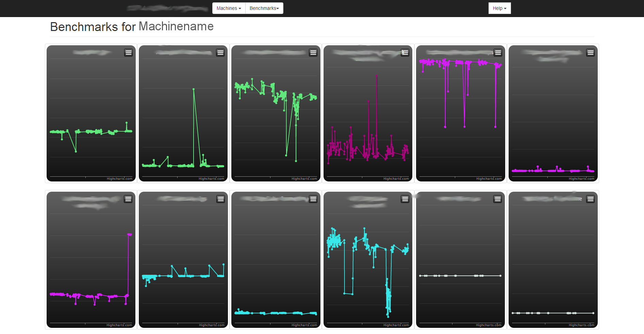Expand the Help dropdown
This screenshot has width=644, height=334.
(499, 8)
